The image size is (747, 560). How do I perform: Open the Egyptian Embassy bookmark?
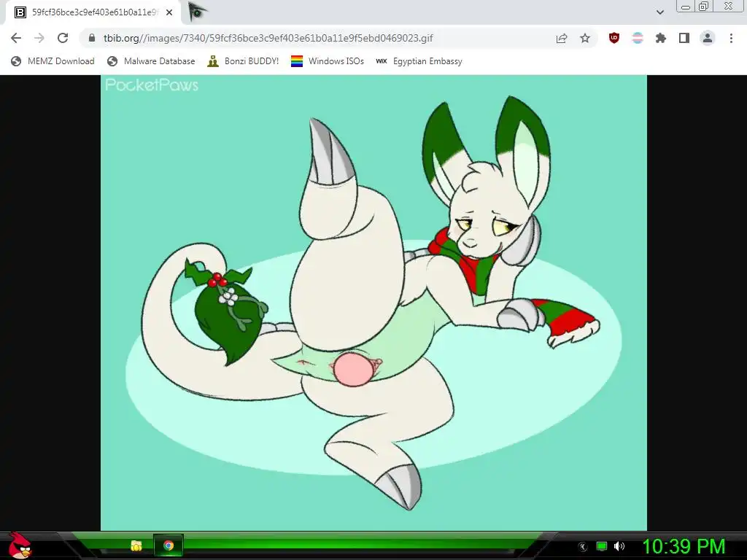click(x=419, y=61)
